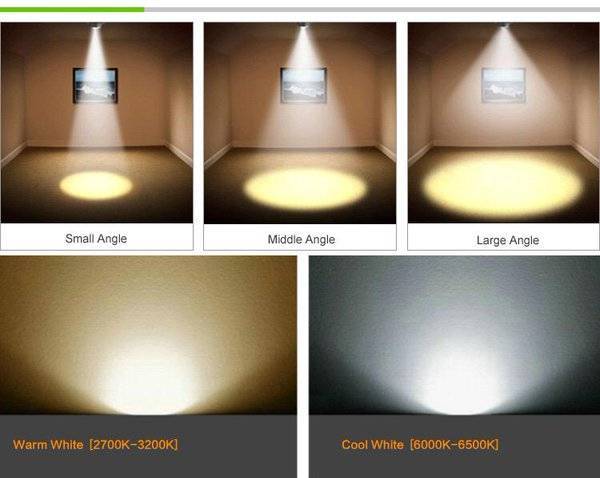The width and height of the screenshot is (600, 478).
Task: Click the gray unfilled progress bar section
Action: (372, 10)
